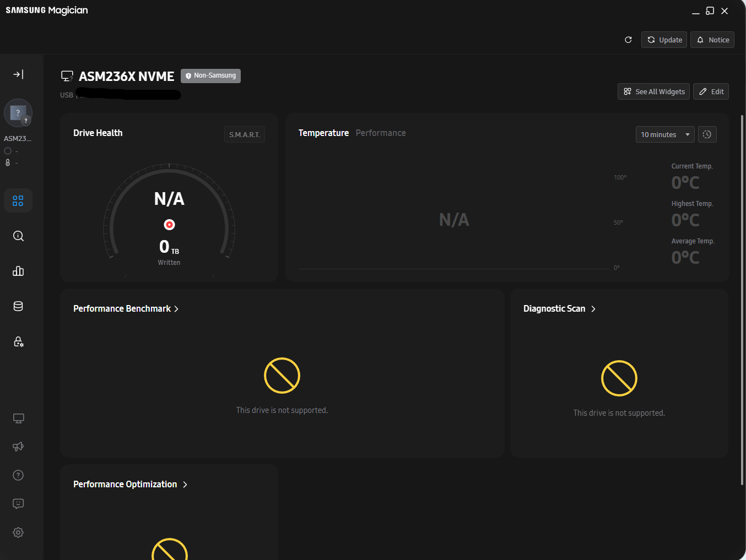The image size is (746, 560).
Task: Open the chat feedback smiley icon
Action: 18,504
